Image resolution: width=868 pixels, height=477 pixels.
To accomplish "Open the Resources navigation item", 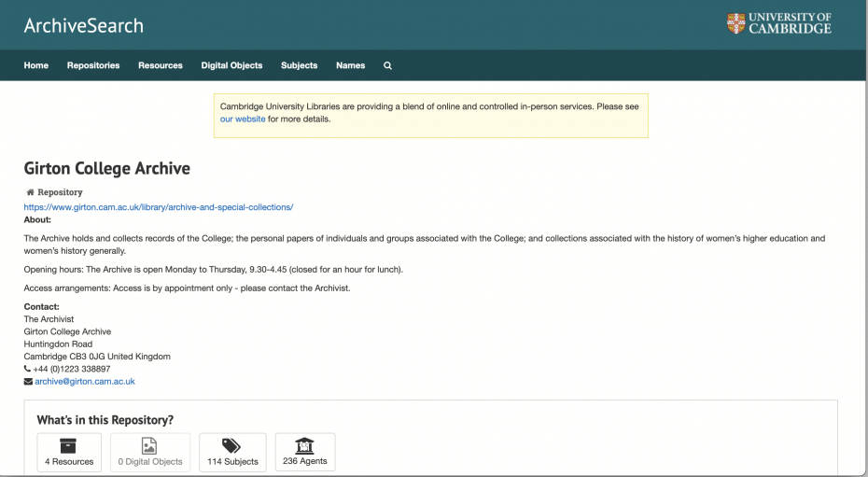I will click(161, 65).
